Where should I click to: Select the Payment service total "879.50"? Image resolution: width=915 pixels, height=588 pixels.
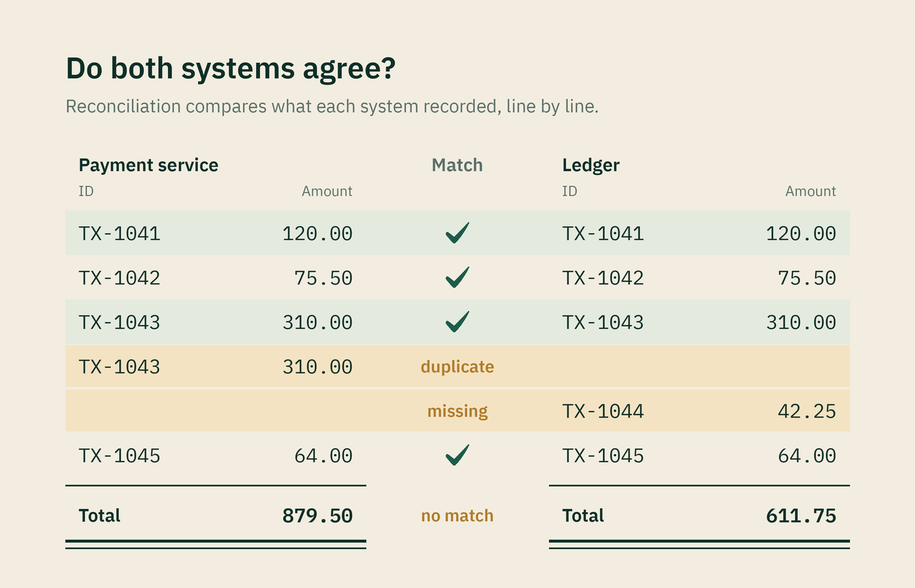click(x=318, y=515)
